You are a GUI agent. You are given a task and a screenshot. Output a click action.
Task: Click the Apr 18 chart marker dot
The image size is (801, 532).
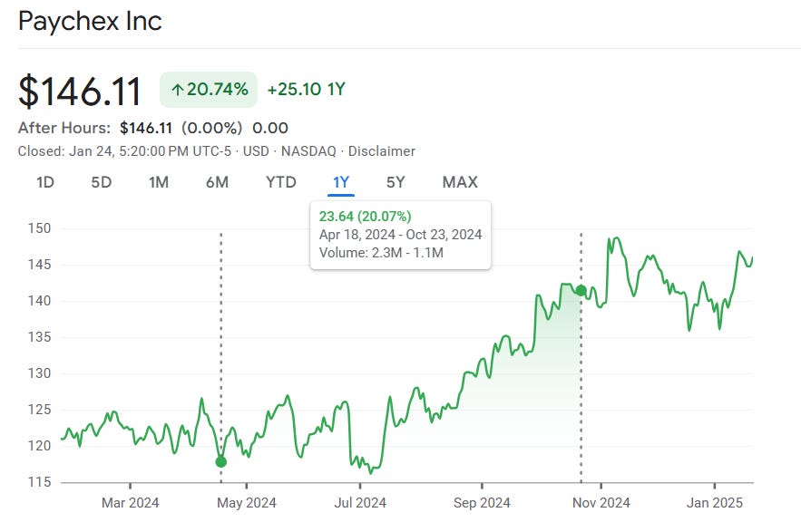pyautogui.click(x=220, y=461)
